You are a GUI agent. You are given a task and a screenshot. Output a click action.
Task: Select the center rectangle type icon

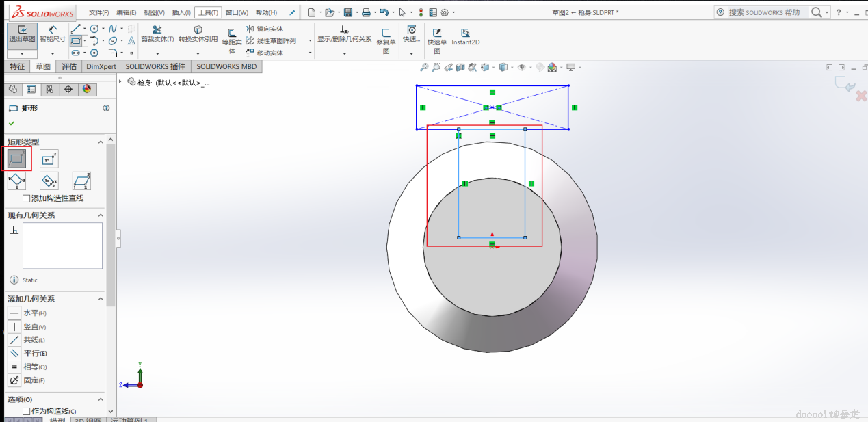tap(49, 159)
